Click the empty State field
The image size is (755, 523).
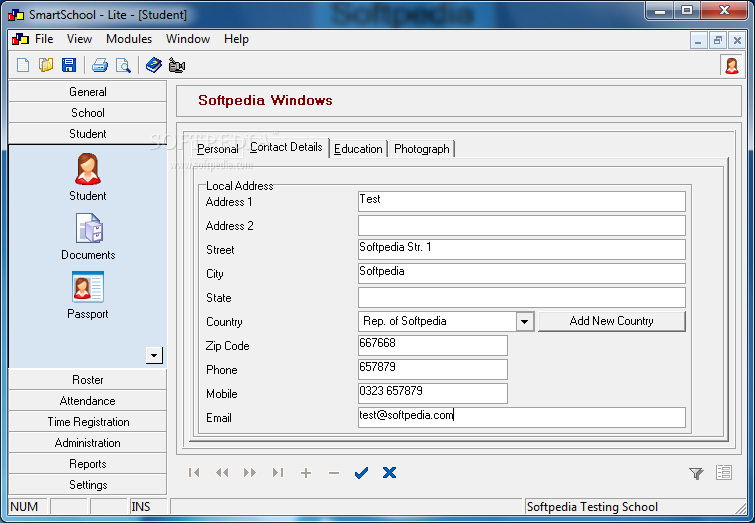521,298
